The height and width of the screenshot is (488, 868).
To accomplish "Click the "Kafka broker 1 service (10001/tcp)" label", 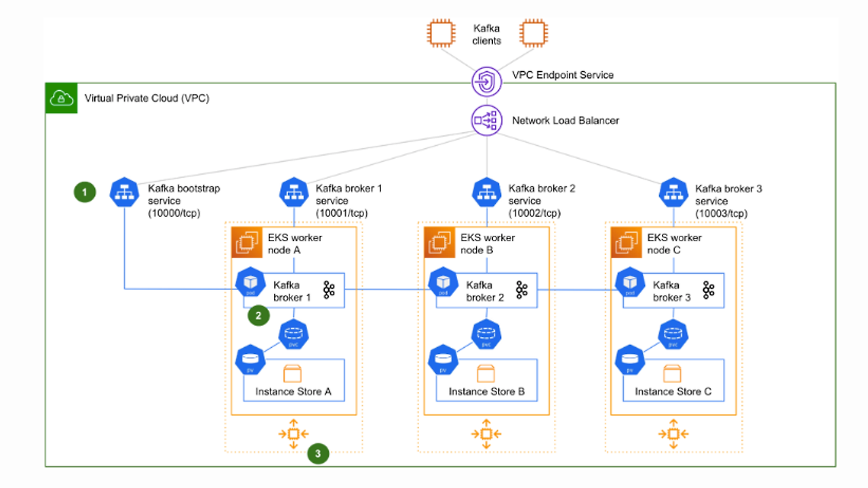I will [x=349, y=201].
